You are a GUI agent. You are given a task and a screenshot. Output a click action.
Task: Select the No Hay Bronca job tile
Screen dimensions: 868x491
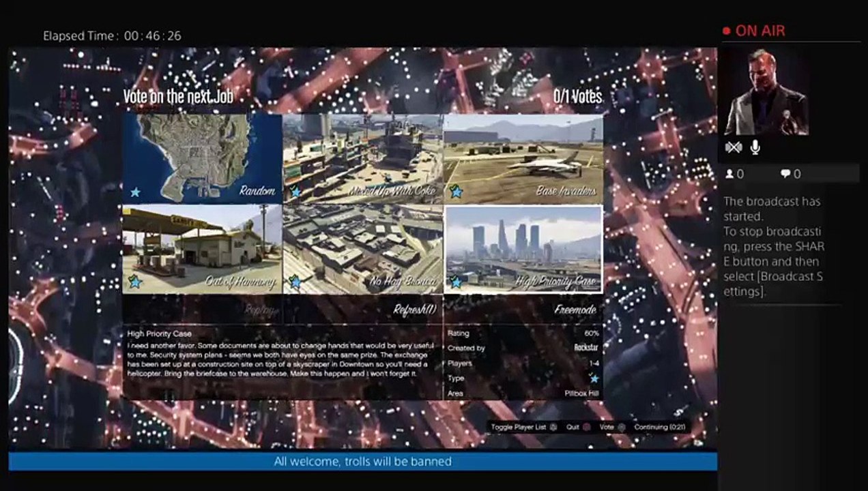pyautogui.click(x=362, y=250)
